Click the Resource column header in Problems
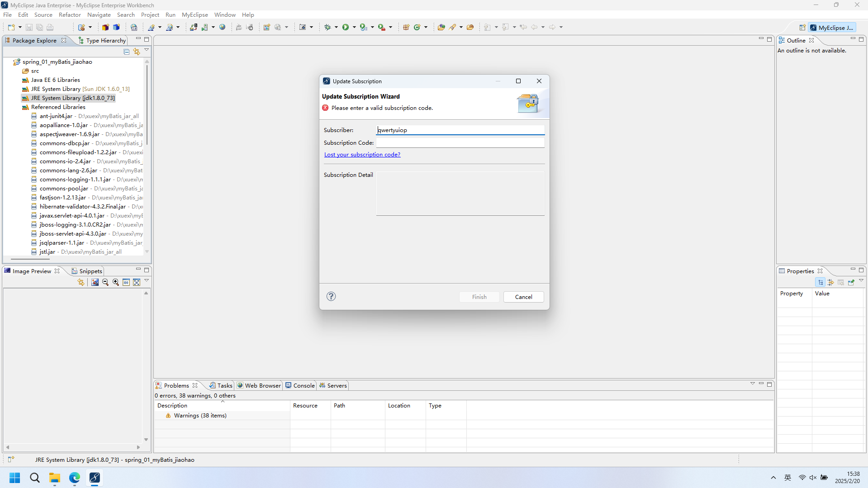Screen dimensions: 868x488 tap(310, 405)
